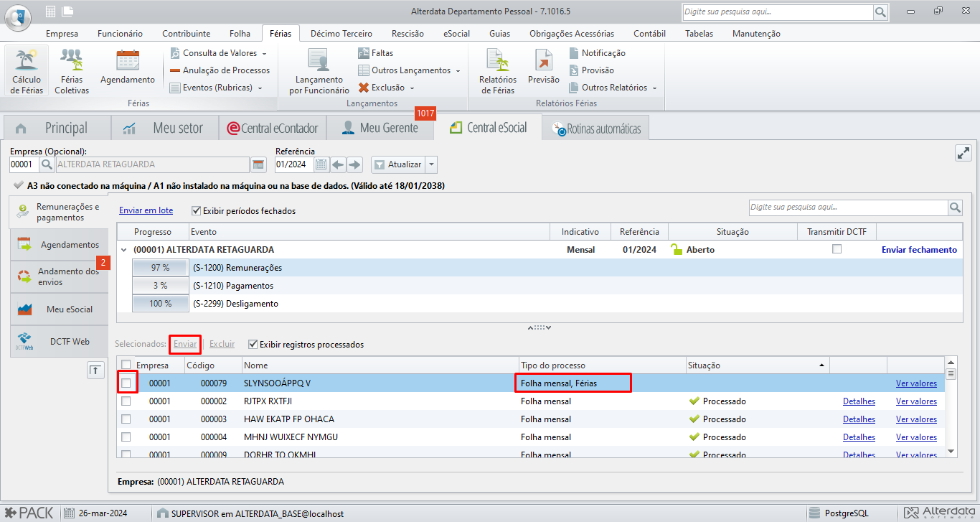Toggle Exibir registros processados checkbox
Image resolution: width=980 pixels, height=522 pixels.
[253, 344]
